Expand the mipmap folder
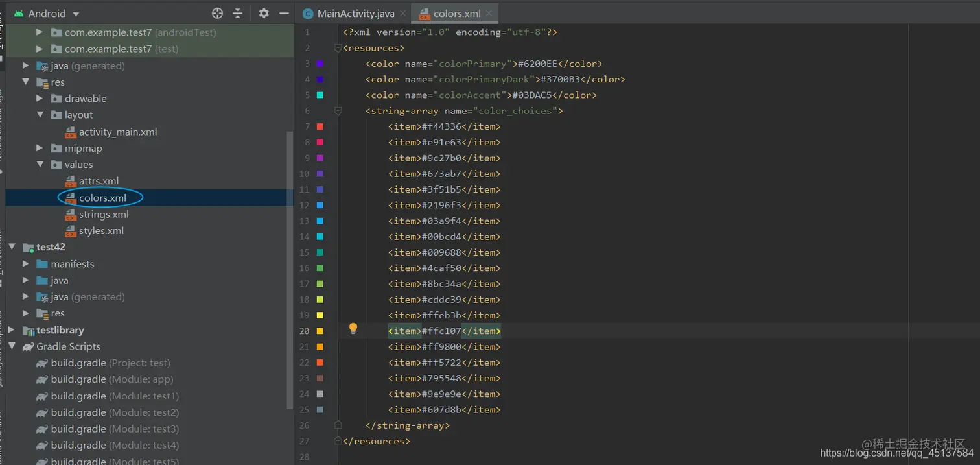Screen dimensions: 980x465 (x=40, y=148)
